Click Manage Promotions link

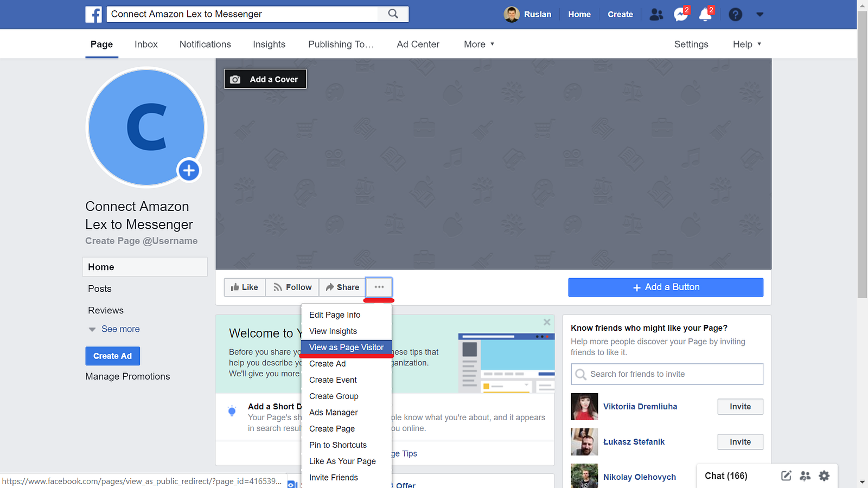point(127,376)
